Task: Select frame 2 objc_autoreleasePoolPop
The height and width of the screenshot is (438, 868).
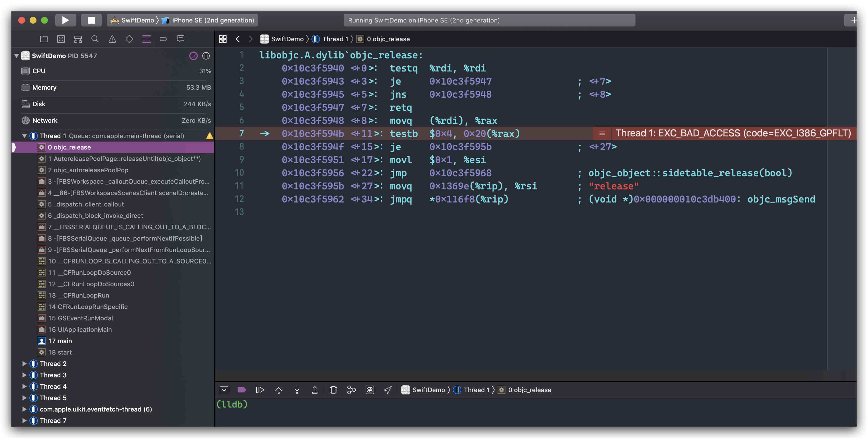Action: (x=113, y=170)
